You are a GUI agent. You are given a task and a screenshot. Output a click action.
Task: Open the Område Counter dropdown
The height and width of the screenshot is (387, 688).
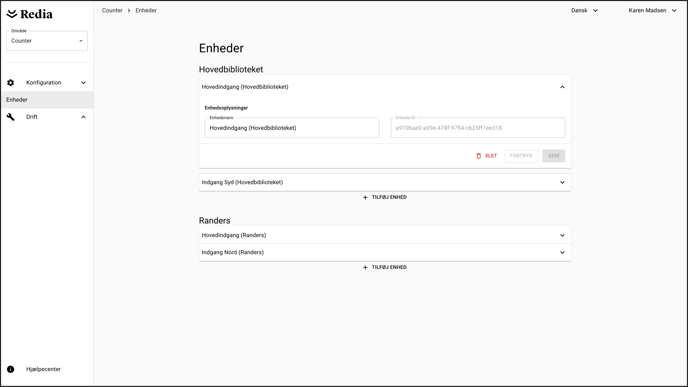47,41
